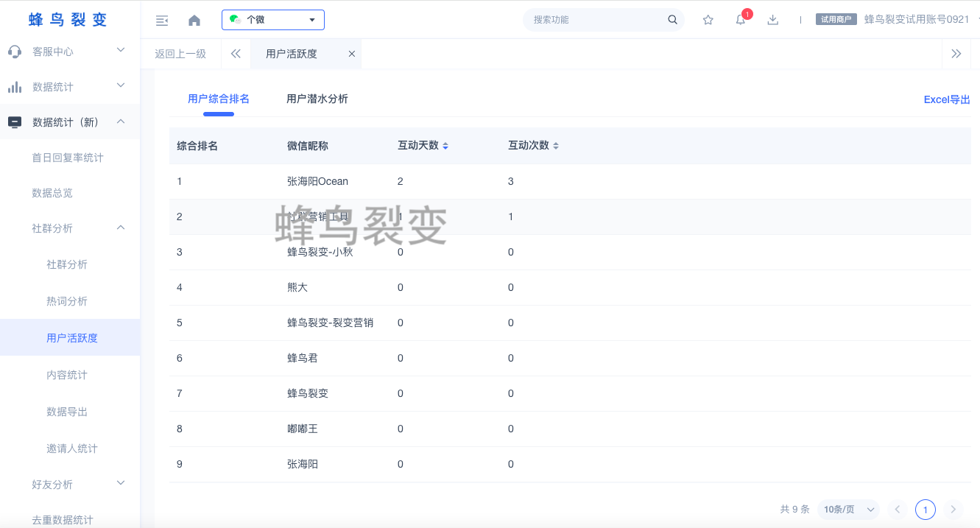Screen dimensions: 980x528
Task: Open the 10条/页 page size dropdown
Action: click(x=849, y=509)
